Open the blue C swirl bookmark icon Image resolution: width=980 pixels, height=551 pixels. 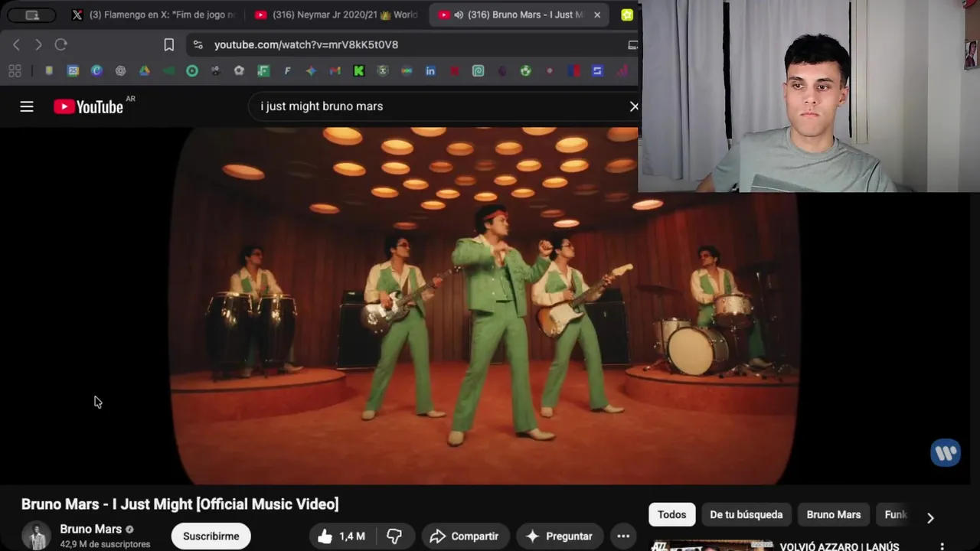pyautogui.click(x=96, y=71)
